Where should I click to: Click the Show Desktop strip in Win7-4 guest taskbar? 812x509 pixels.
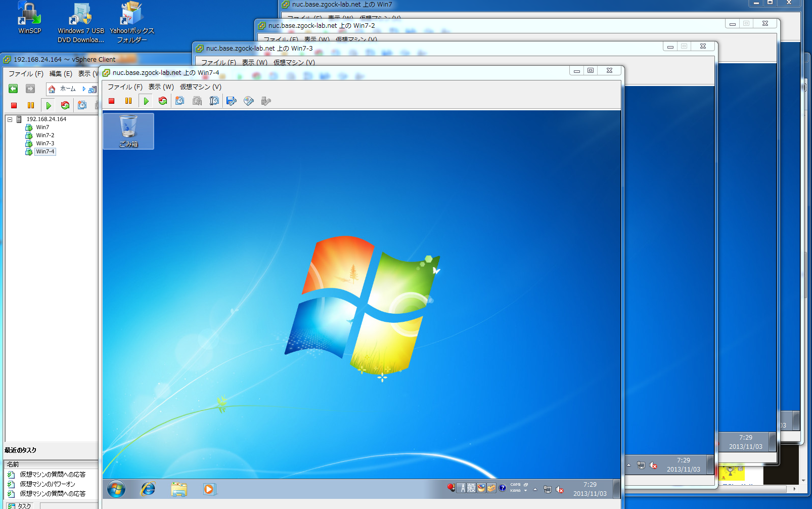pyautogui.click(x=617, y=489)
